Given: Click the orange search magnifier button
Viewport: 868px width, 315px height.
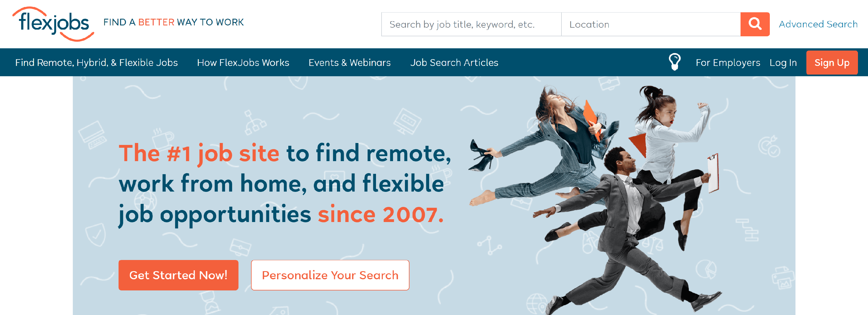Looking at the screenshot, I should pyautogui.click(x=755, y=24).
